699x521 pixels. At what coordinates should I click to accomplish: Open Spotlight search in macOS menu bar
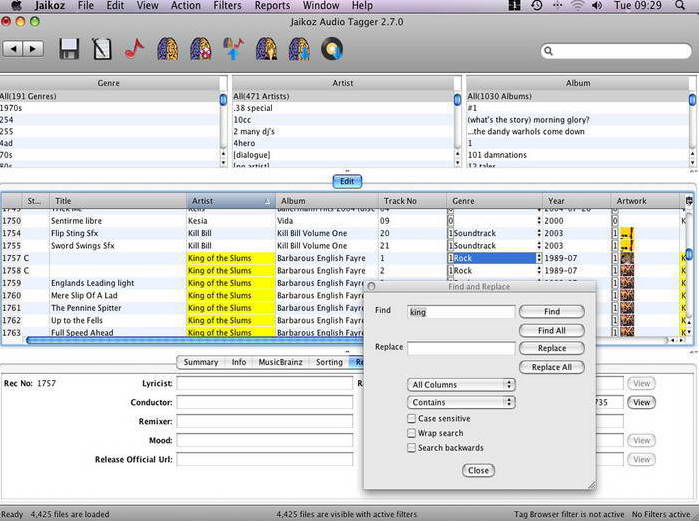coord(680,5)
